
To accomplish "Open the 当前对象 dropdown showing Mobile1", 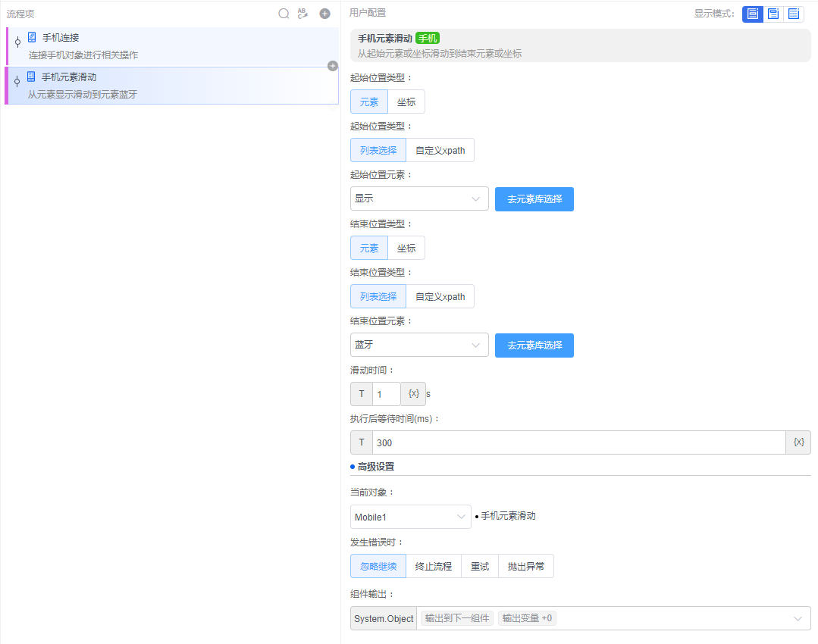I will coord(410,516).
